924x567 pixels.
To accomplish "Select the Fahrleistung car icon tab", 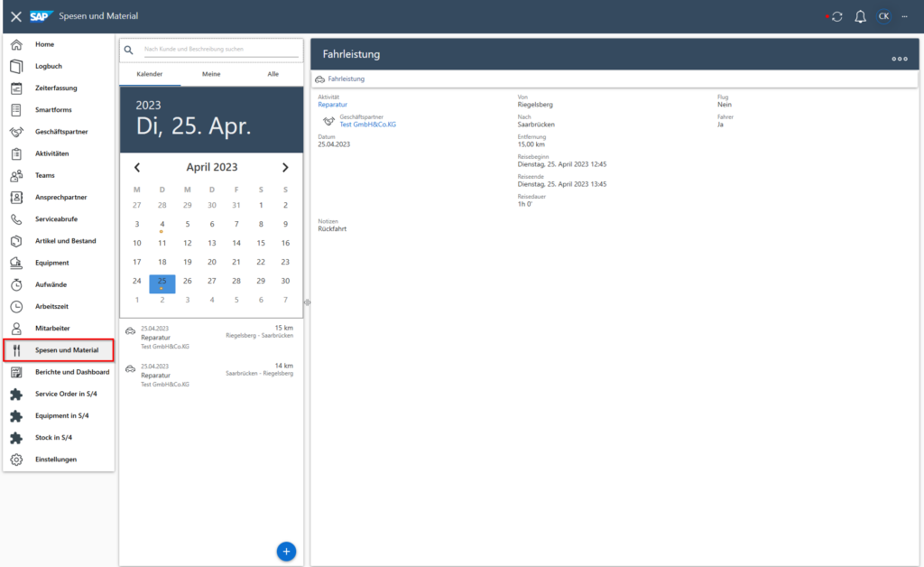I will click(320, 79).
